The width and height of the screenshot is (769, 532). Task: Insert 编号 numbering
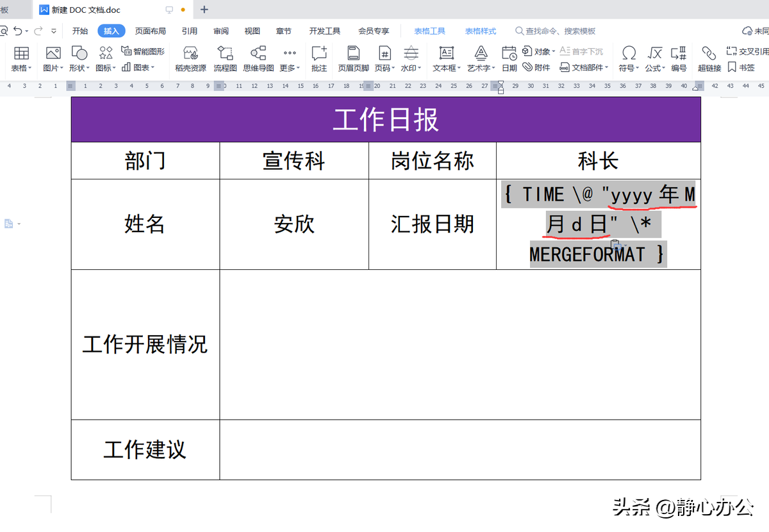click(679, 58)
